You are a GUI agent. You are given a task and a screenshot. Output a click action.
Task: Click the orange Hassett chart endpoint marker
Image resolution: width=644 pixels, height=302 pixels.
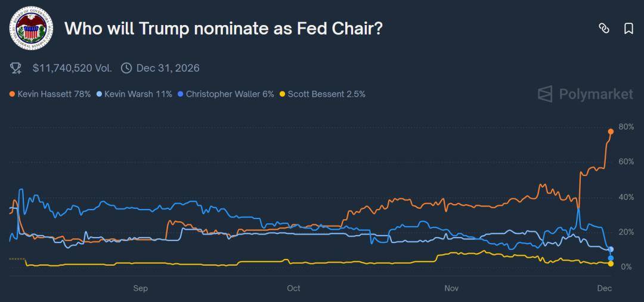611,131
